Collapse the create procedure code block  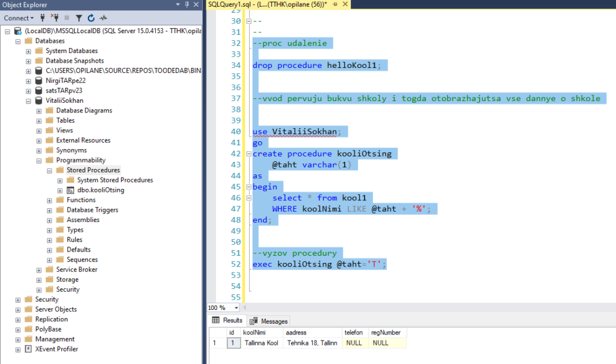(248, 154)
